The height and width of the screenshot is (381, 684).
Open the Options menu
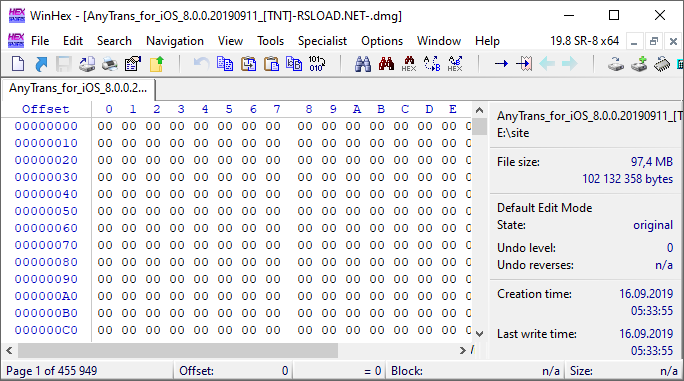pos(382,41)
